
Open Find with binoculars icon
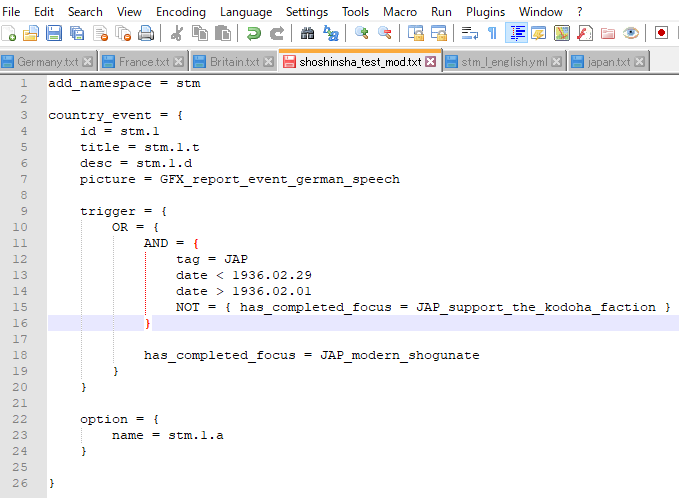click(307, 33)
